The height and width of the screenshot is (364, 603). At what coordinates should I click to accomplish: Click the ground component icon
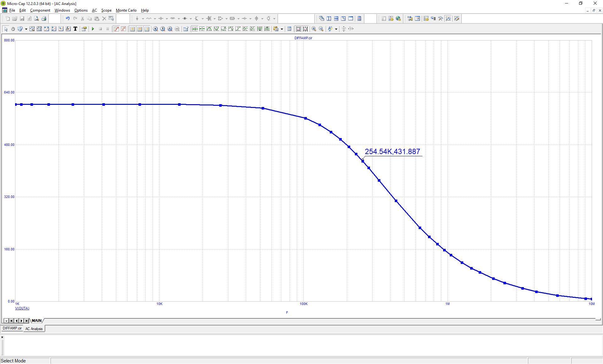coord(137,19)
